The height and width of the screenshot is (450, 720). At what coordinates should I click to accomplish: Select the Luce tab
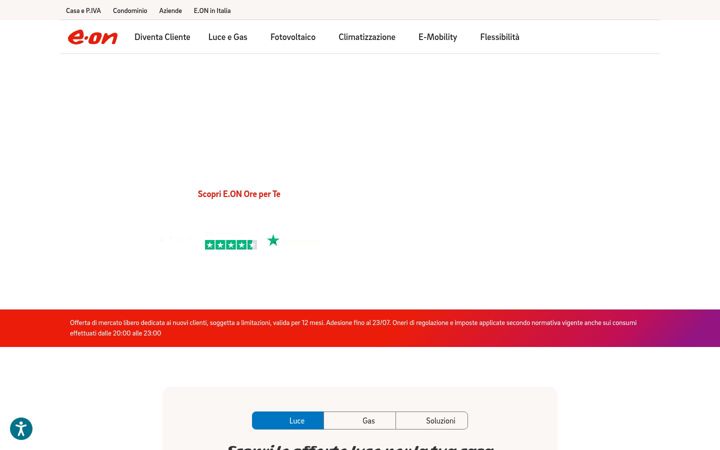point(288,421)
